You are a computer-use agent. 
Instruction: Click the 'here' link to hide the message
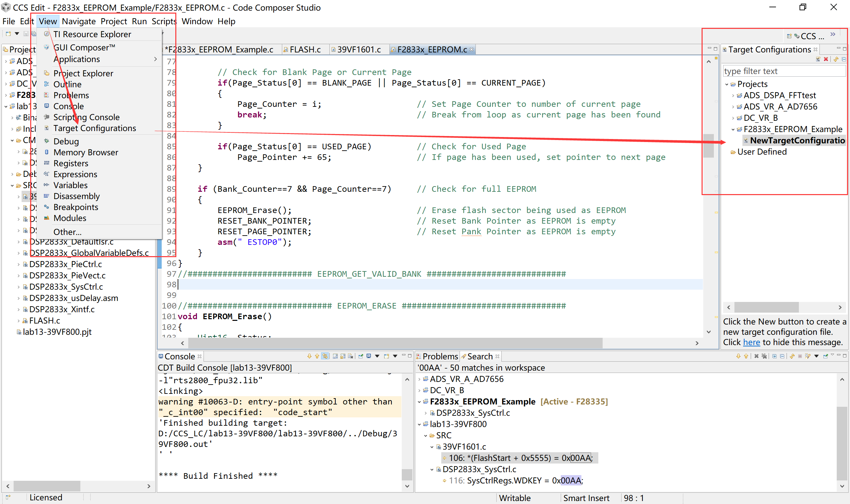751,342
